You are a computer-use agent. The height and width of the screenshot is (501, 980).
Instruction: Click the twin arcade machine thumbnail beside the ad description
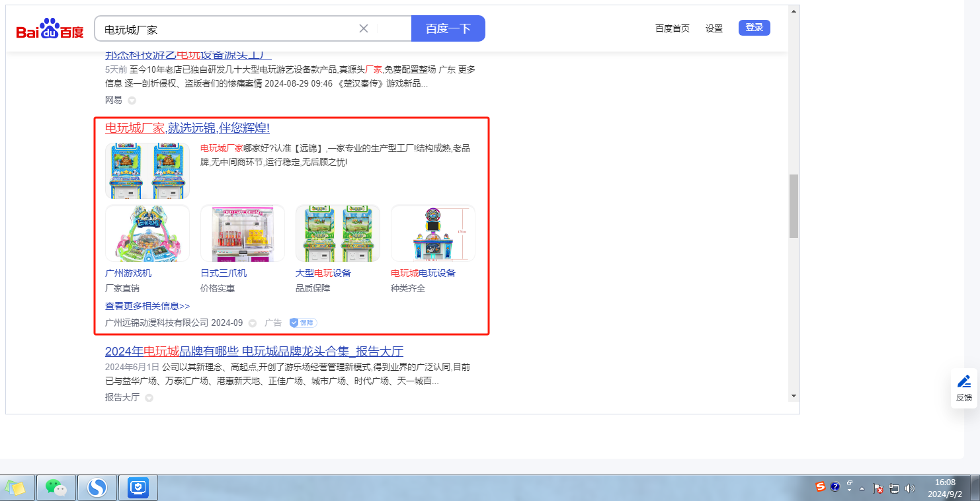point(147,171)
